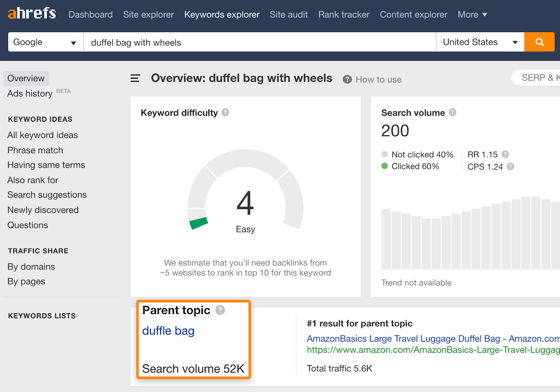Select Overview in the sidebar
This screenshot has width=560, height=392.
[26, 78]
